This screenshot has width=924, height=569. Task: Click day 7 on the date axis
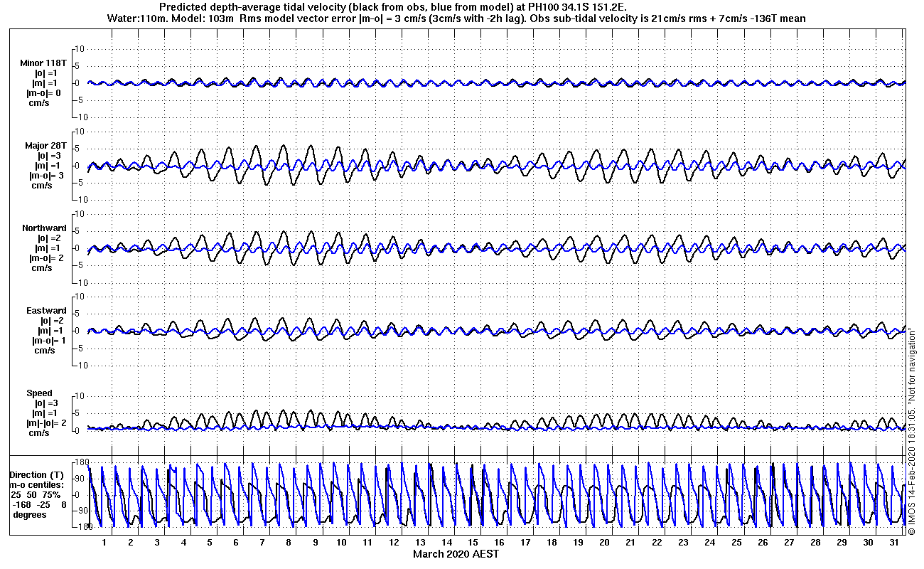point(262,542)
